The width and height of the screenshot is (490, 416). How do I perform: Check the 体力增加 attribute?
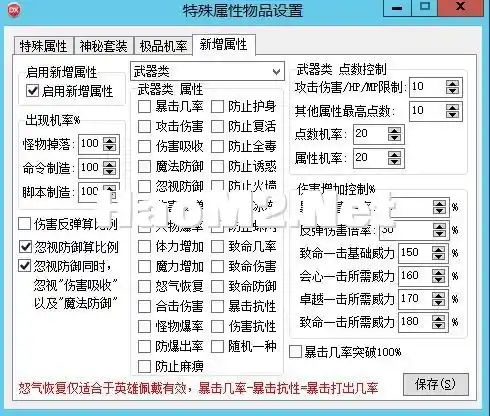pyautogui.click(x=144, y=247)
